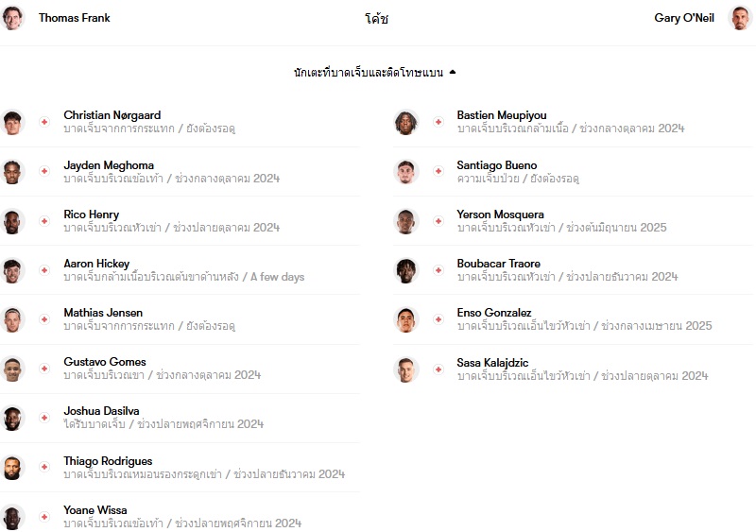Open Gary O'Neil coach name link
756x532 pixels.
(x=683, y=18)
